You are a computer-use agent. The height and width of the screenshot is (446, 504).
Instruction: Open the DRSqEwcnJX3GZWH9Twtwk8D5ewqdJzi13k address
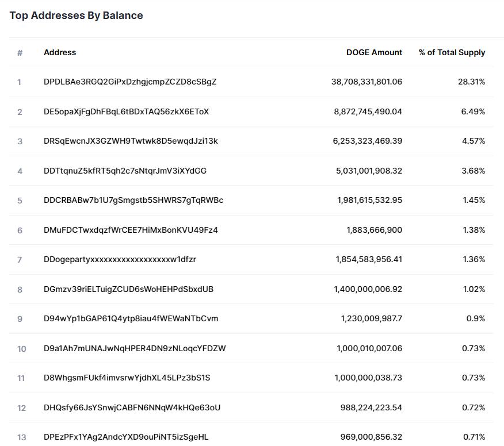pos(131,141)
